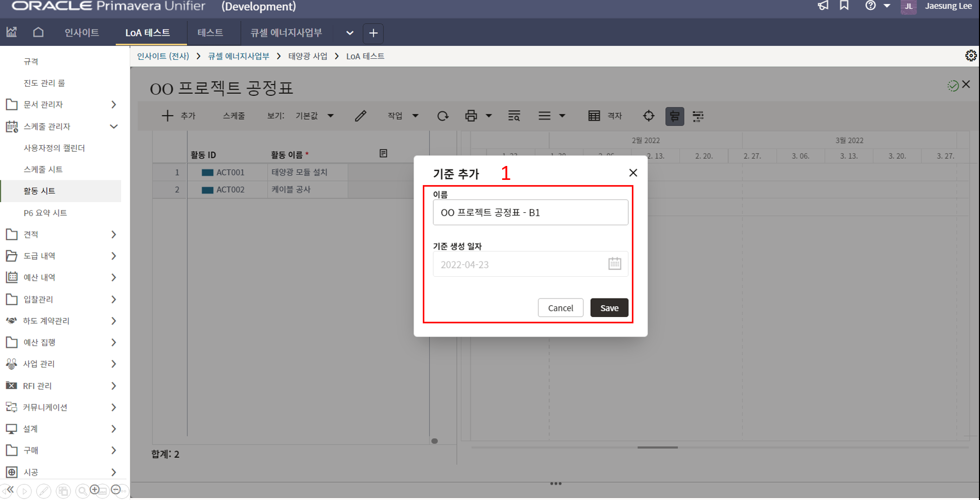Click the refresh icon in toolbar
This screenshot has width=980, height=500.
[x=442, y=116]
